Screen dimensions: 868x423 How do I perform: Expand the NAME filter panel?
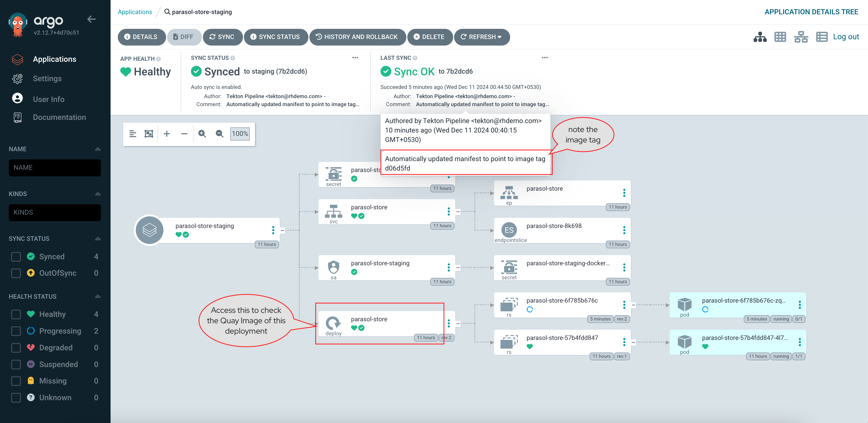[x=97, y=149]
